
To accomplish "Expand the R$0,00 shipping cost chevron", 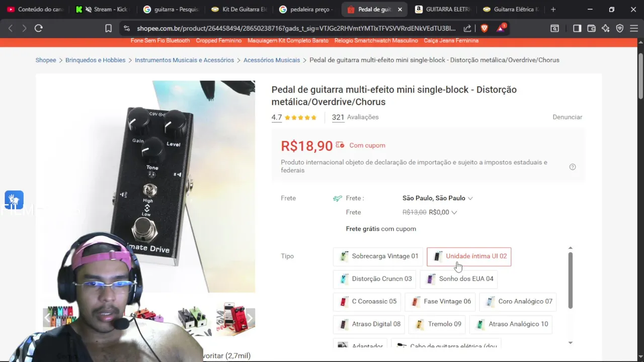I will 454,212.
